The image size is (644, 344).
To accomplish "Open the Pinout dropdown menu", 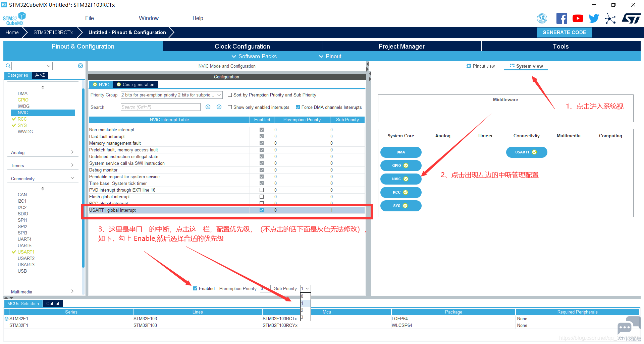I will 330,57.
